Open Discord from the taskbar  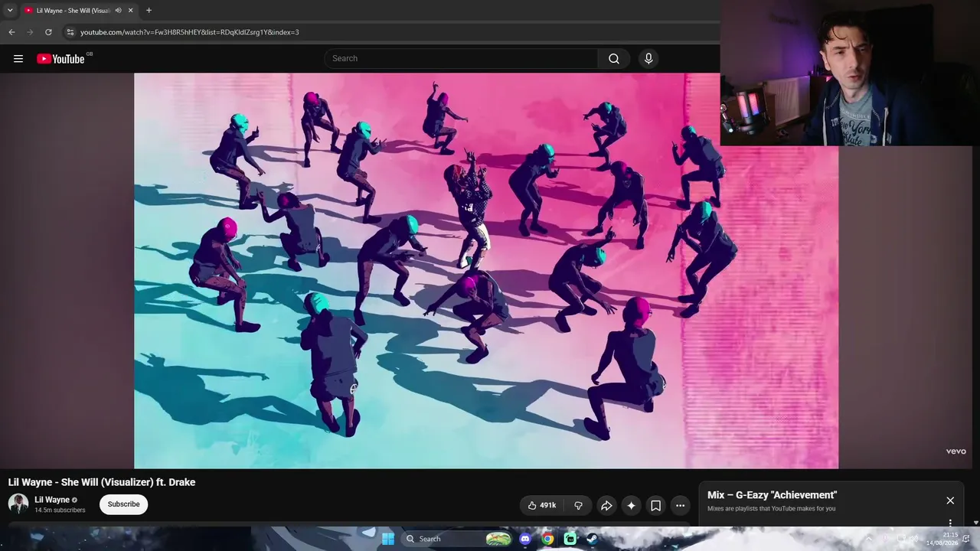click(x=525, y=539)
